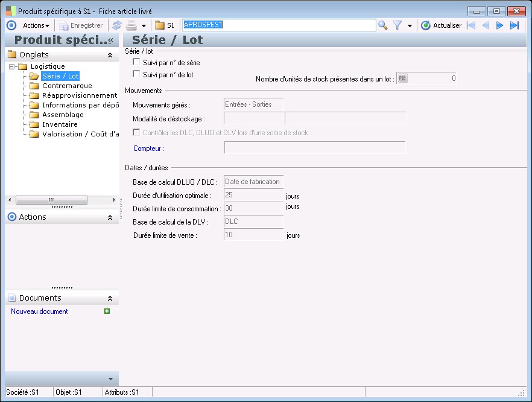Click the down arrow at panel bottom
532x402 pixels.
click(x=110, y=379)
